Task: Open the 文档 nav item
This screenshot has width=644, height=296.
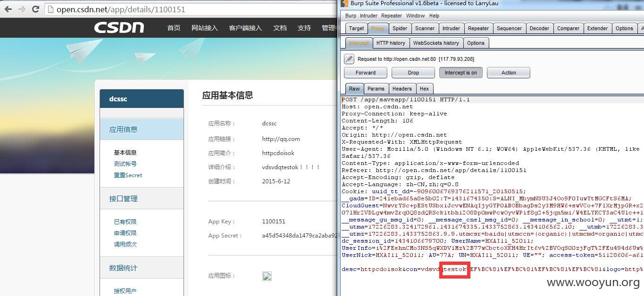Action: 280,28
